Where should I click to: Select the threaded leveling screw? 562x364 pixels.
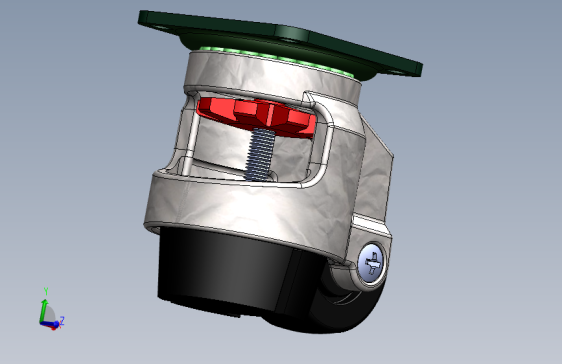pos(259,155)
